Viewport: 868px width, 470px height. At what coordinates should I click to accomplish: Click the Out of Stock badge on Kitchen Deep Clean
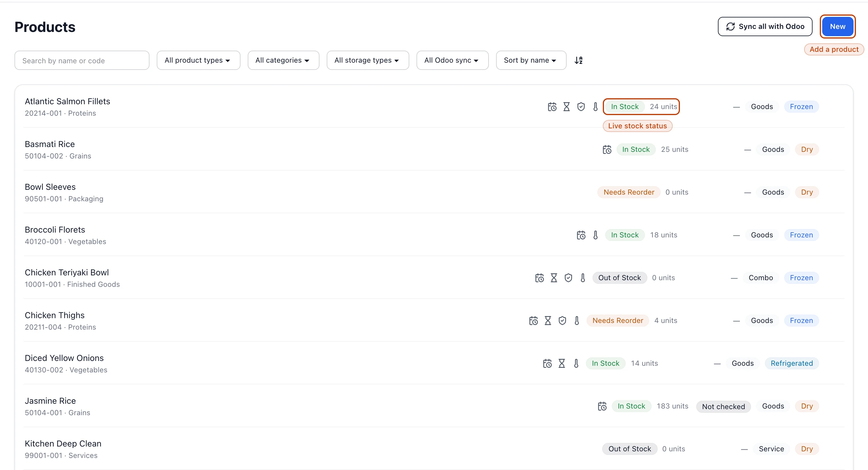[x=629, y=449]
